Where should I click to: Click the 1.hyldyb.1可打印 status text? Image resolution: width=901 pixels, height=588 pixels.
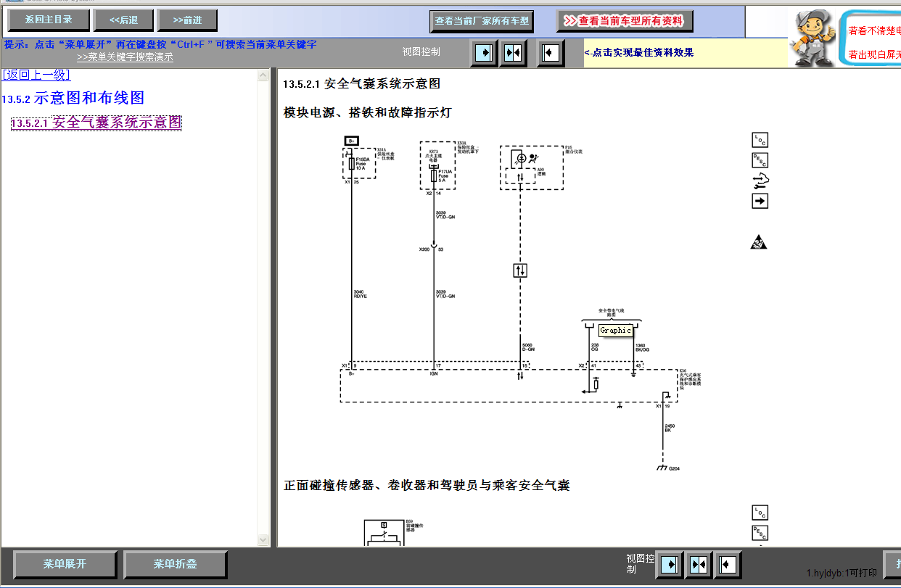pos(842,573)
